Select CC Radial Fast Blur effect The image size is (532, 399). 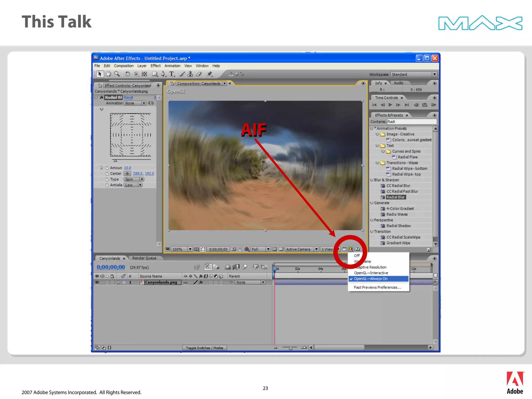(x=402, y=191)
